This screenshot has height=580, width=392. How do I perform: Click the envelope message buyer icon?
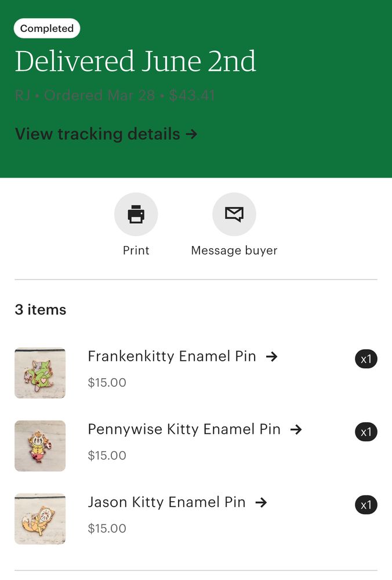(234, 215)
